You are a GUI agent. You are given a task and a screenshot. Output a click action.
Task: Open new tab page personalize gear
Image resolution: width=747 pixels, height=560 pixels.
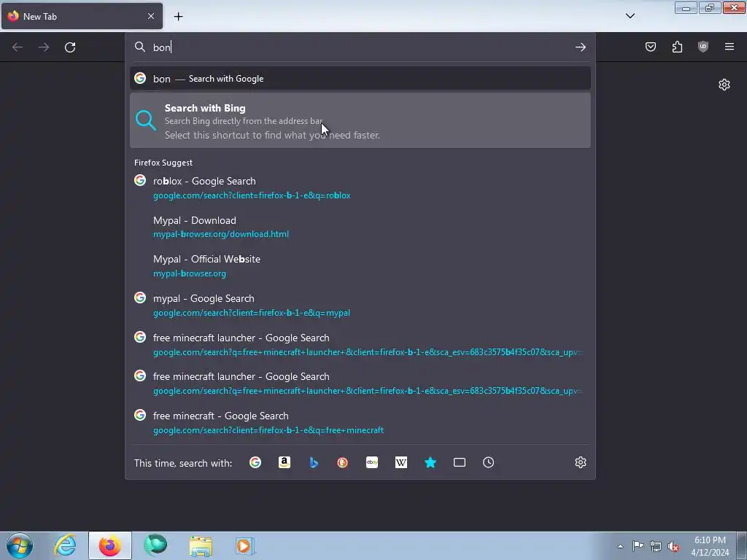pos(724,85)
